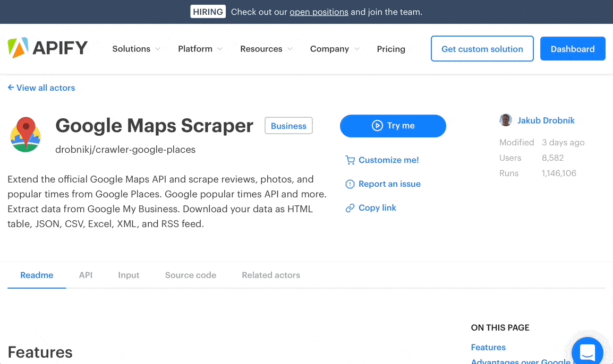
Task: Click the Apify logo
Action: [x=48, y=48]
